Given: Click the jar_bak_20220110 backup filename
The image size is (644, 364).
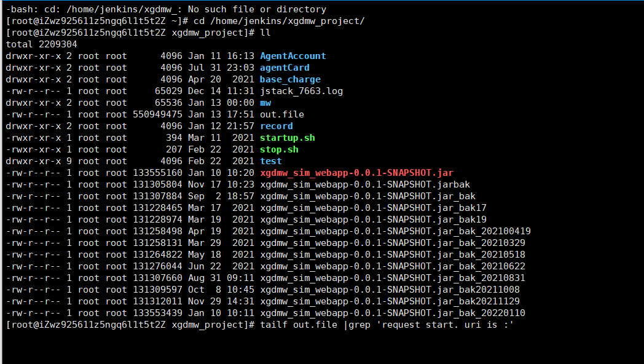Looking at the screenshot, I should (x=393, y=313).
